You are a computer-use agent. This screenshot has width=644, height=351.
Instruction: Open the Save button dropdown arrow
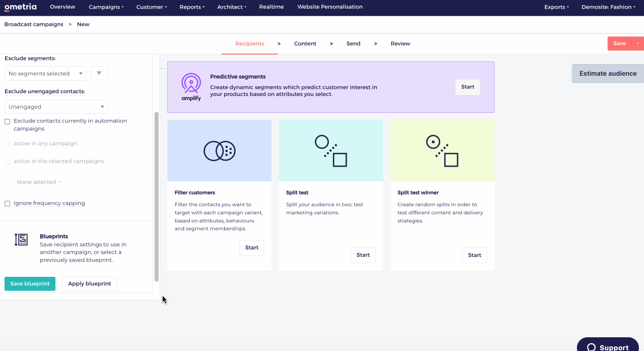[637, 44]
